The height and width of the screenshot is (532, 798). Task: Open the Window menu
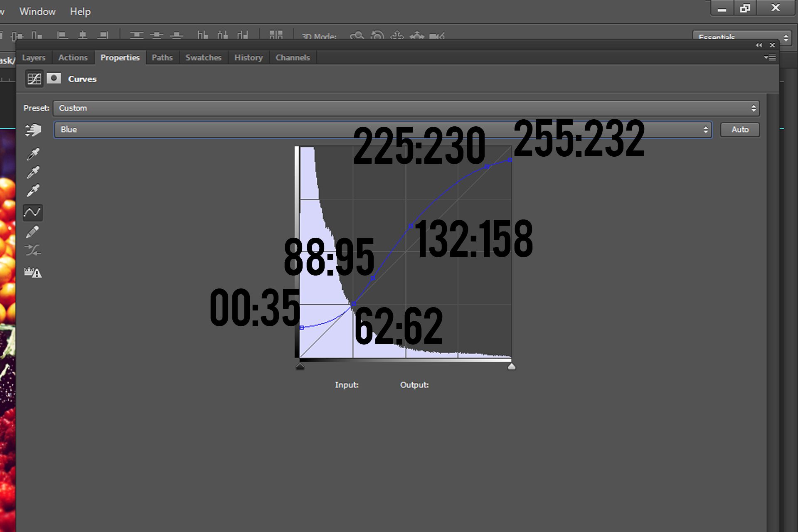(x=37, y=12)
